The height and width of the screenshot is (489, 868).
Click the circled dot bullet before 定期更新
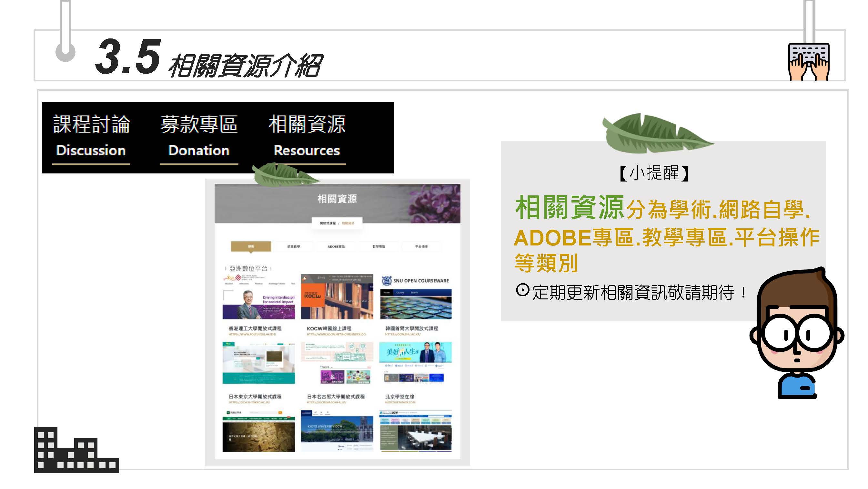click(522, 290)
